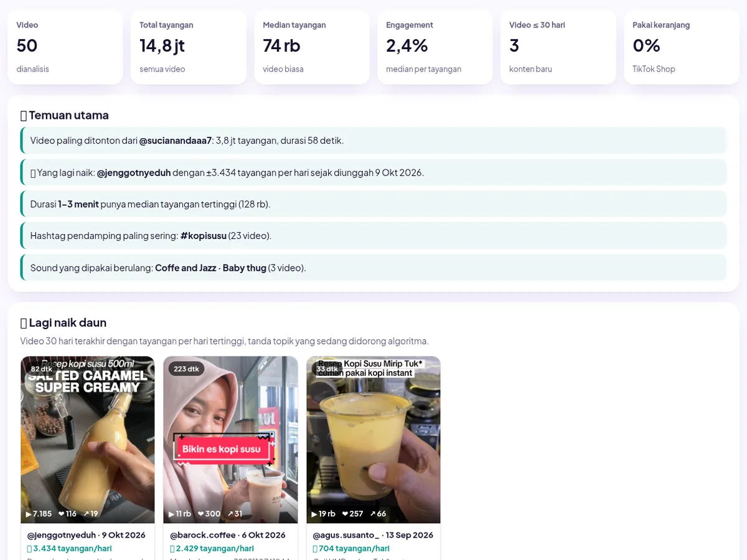Click the trend icon before 704 tayangan/hari
747x560 pixels.
tap(315, 549)
